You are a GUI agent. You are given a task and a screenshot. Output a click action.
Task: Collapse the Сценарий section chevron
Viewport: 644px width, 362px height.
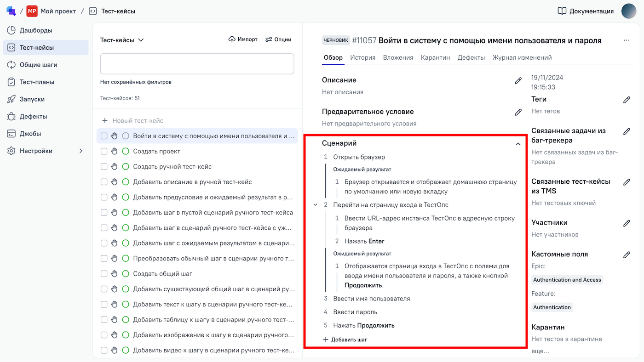pos(518,144)
